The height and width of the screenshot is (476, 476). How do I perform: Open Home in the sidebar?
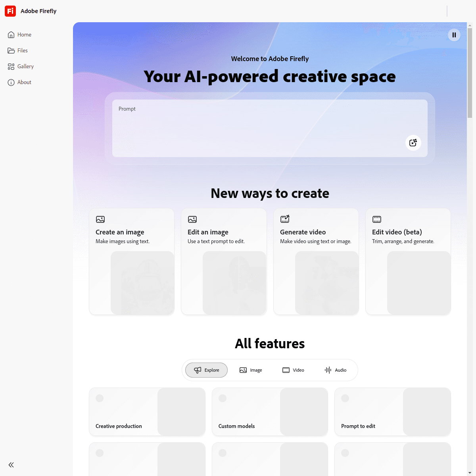pos(20,35)
